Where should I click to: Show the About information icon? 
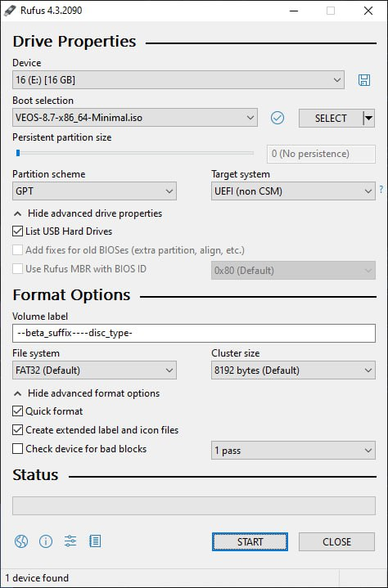pyautogui.click(x=46, y=541)
